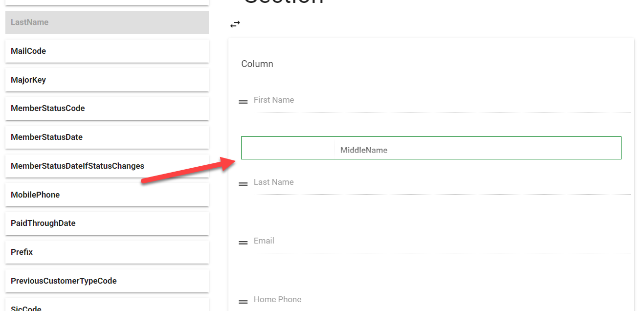644x311 pixels.
Task: Select MemberStatusDateIfStatusChanges in the field list
Action: pyautogui.click(x=107, y=166)
